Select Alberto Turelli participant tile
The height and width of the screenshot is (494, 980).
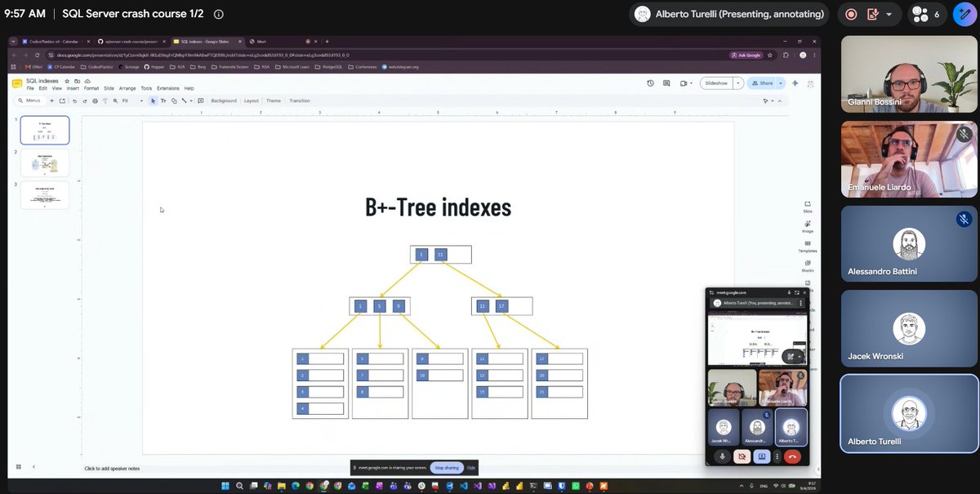pos(910,414)
